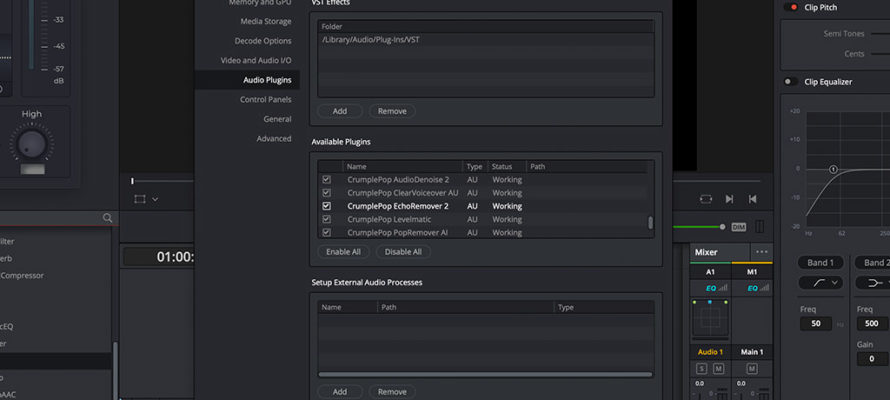Screen dimensions: 890x400
Task: Toggle the Band 1 button in Clip Equalizer
Action: (x=821, y=263)
